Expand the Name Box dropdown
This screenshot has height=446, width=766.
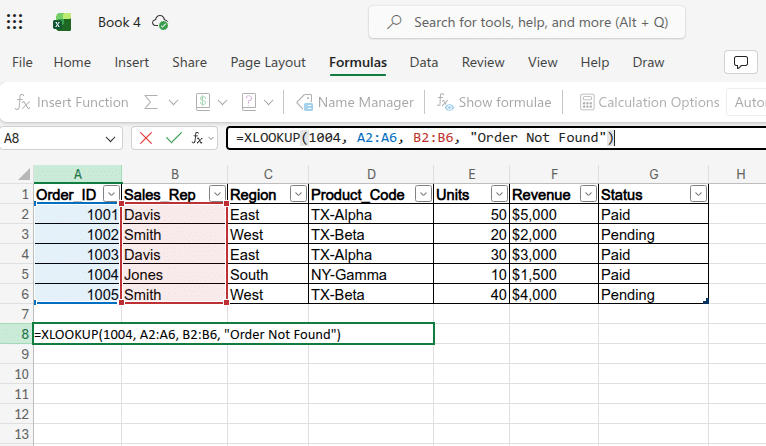click(x=110, y=139)
